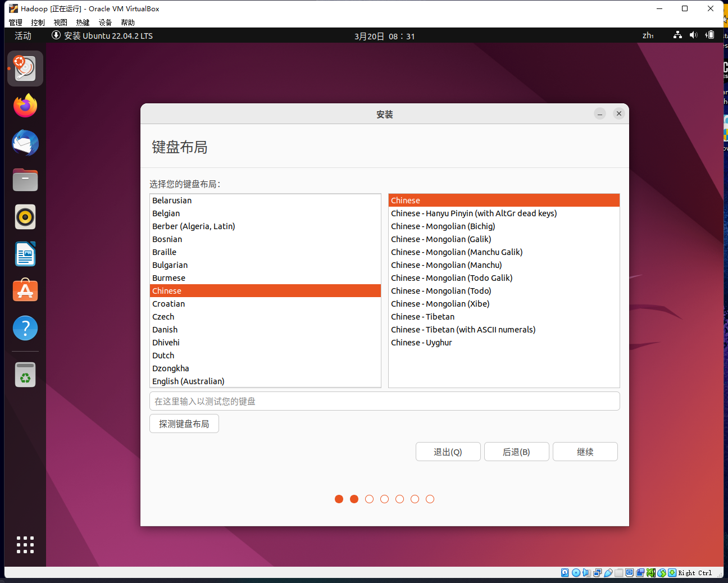
Task: Select Chinese - Mongolian (Xibe) variant
Action: (x=504, y=304)
